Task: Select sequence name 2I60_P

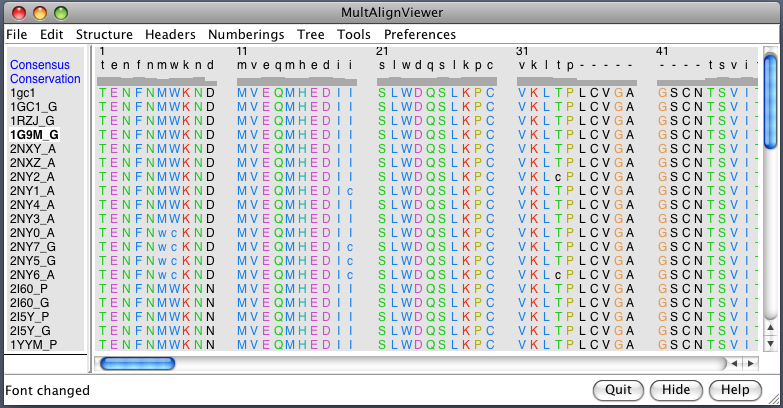Action: [29, 289]
